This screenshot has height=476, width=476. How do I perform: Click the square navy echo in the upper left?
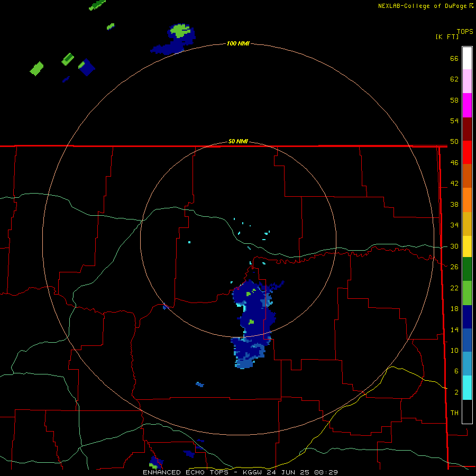[x=87, y=67]
